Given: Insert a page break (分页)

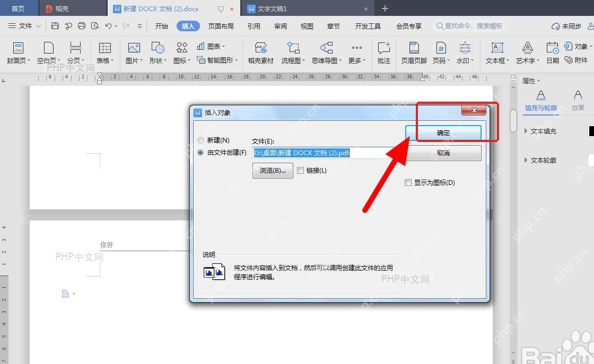Looking at the screenshot, I should click(75, 52).
